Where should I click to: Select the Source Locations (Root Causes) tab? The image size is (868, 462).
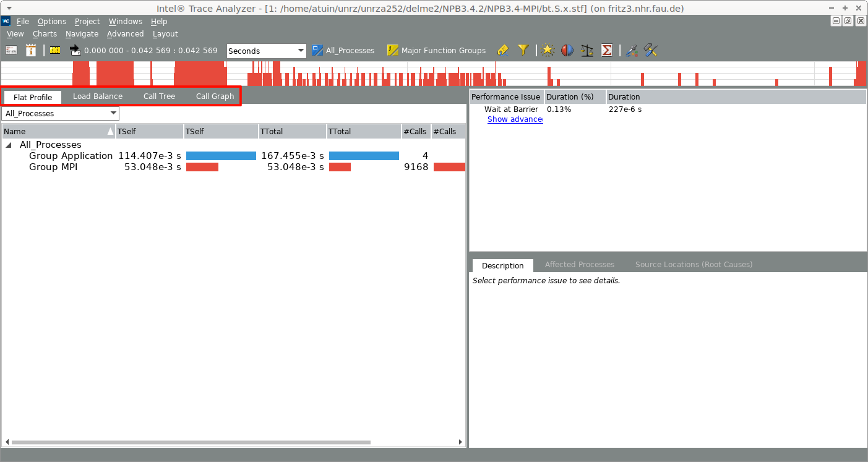pyautogui.click(x=694, y=265)
